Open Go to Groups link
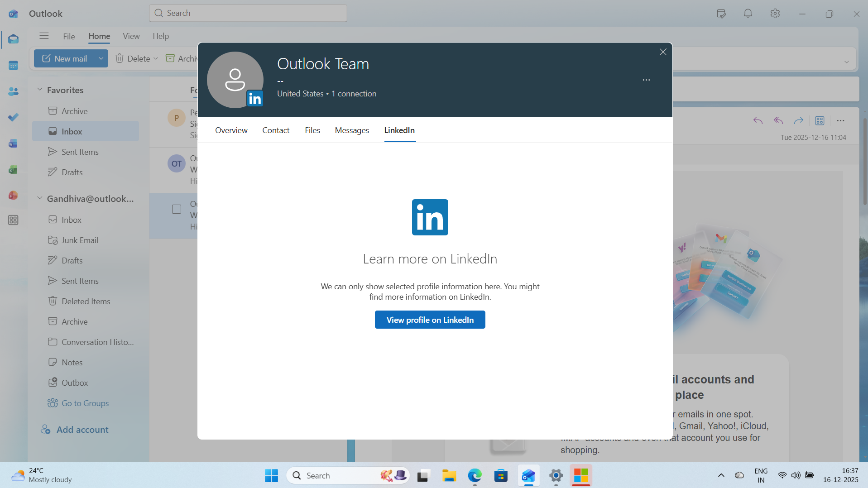The height and width of the screenshot is (488, 868). click(78, 403)
